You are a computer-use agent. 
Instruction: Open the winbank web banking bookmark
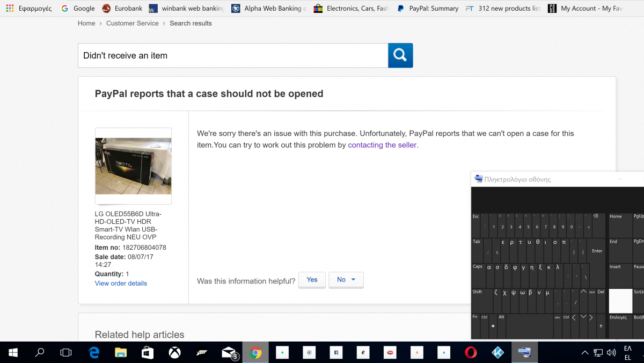coord(186,8)
